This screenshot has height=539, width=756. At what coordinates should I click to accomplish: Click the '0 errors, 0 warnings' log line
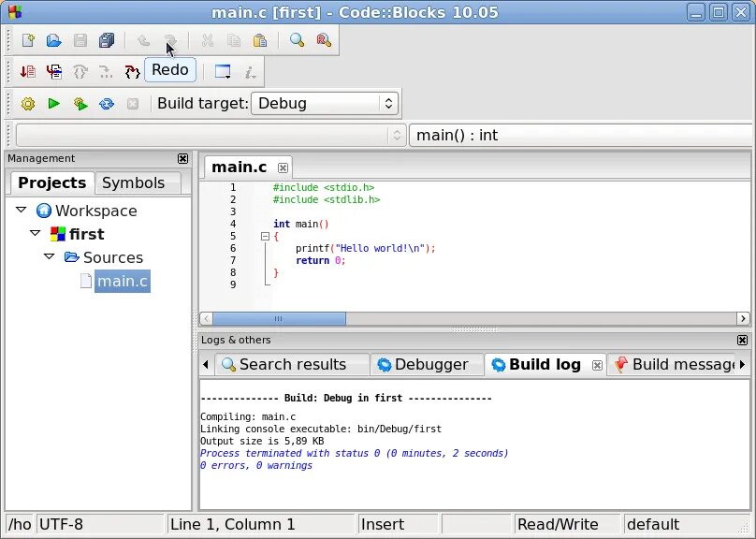256,466
